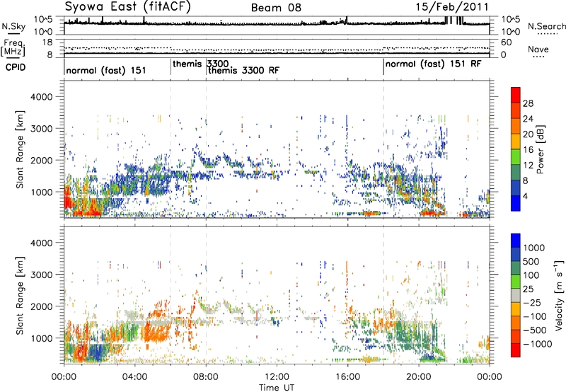Image resolution: width=566 pixels, height=392 pixels.
Task: Click the 'Power [dB]' colorbar label
Action: tap(541, 150)
